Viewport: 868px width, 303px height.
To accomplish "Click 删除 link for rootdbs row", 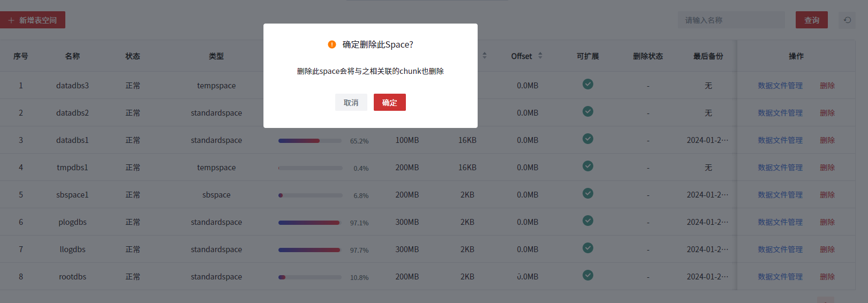I will [827, 277].
